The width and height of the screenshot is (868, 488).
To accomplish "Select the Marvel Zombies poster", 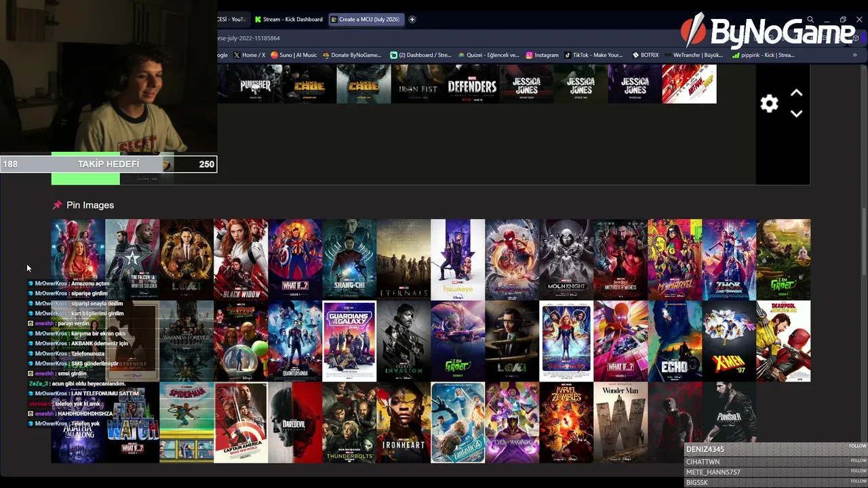I will pos(566,422).
